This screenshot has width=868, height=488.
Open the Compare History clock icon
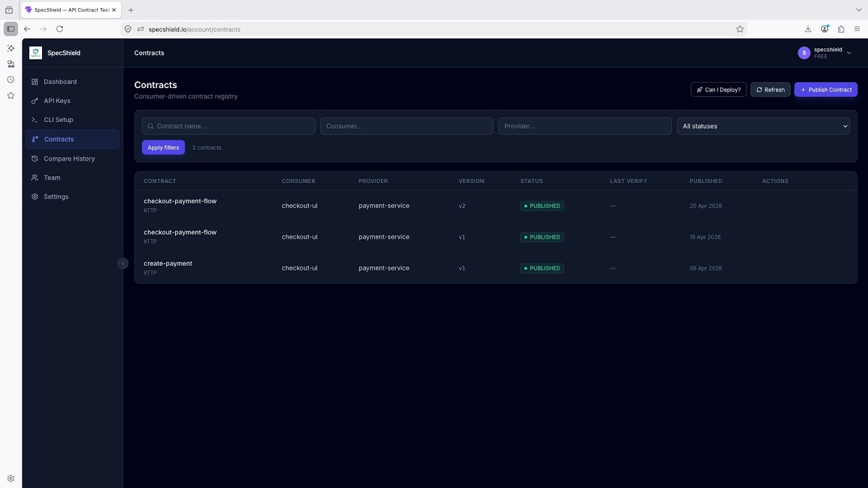click(35, 159)
